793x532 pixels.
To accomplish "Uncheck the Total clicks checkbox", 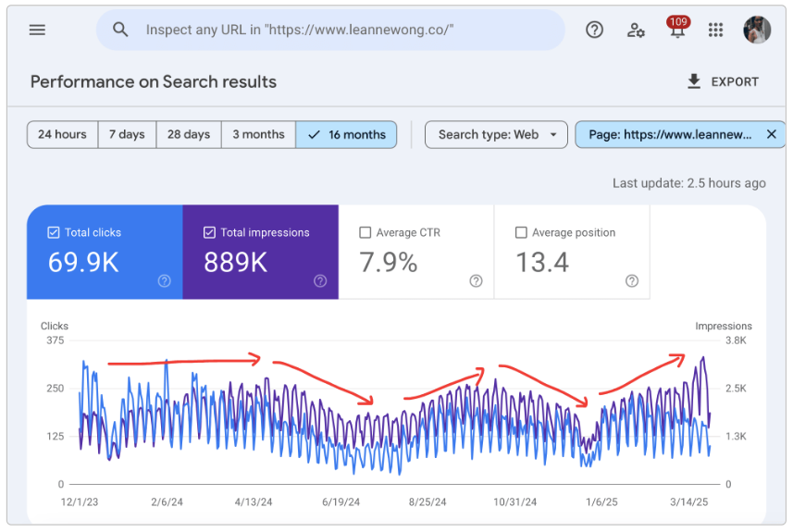I will [54, 233].
